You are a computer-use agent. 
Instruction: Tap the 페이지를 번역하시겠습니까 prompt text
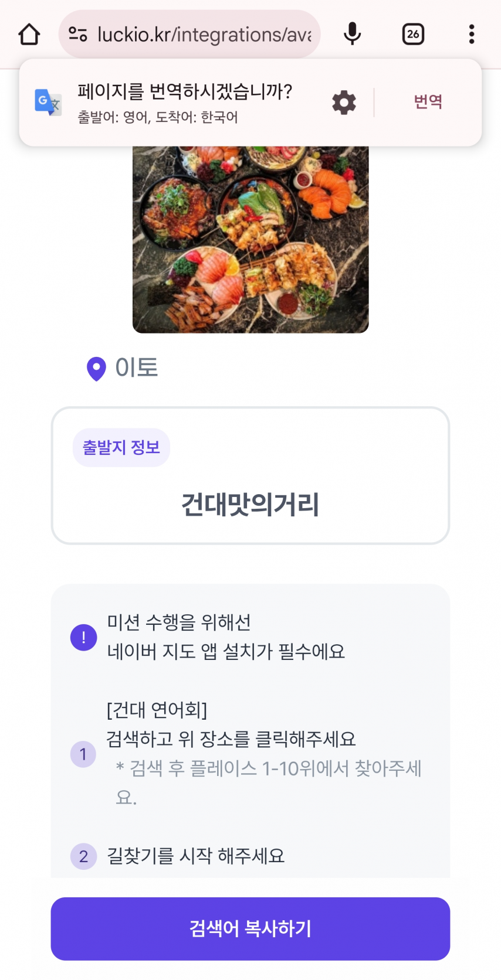(185, 91)
